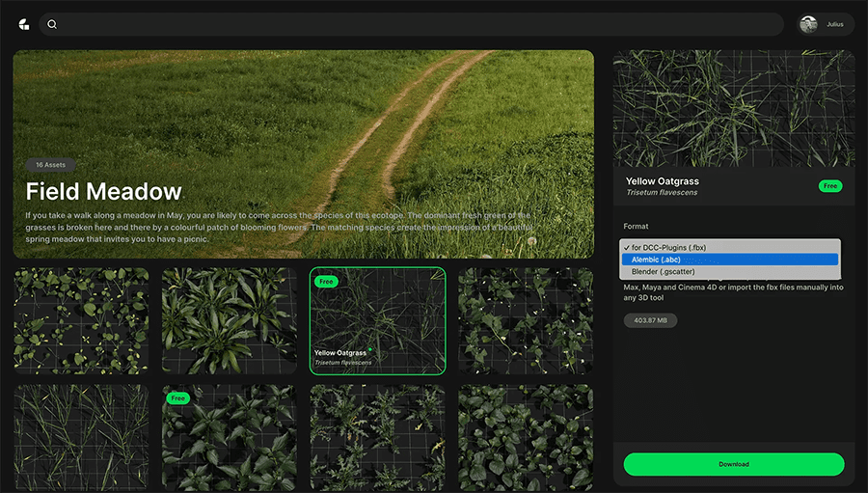Screen dimensions: 868x493
Task: Select the Yellow Oatgrass asset thumbnail
Action: (x=377, y=320)
